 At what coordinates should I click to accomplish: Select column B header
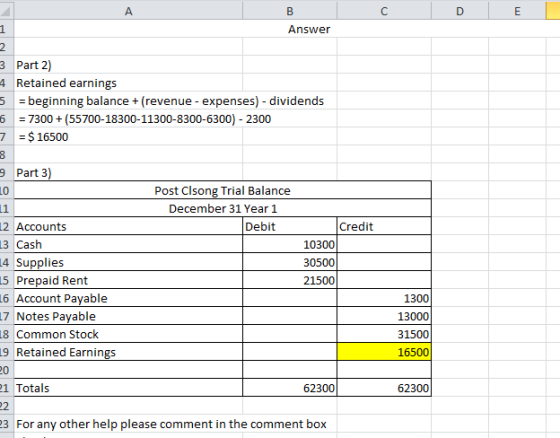click(290, 11)
